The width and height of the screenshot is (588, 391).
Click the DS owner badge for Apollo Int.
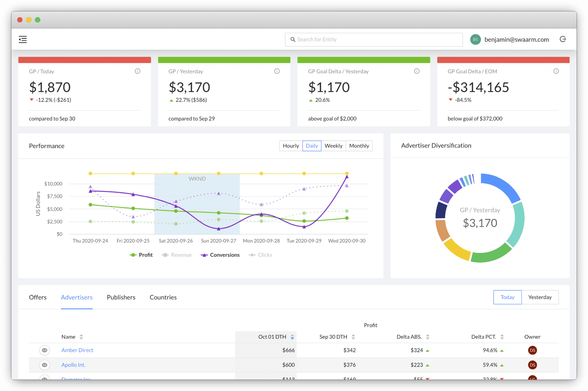click(532, 365)
